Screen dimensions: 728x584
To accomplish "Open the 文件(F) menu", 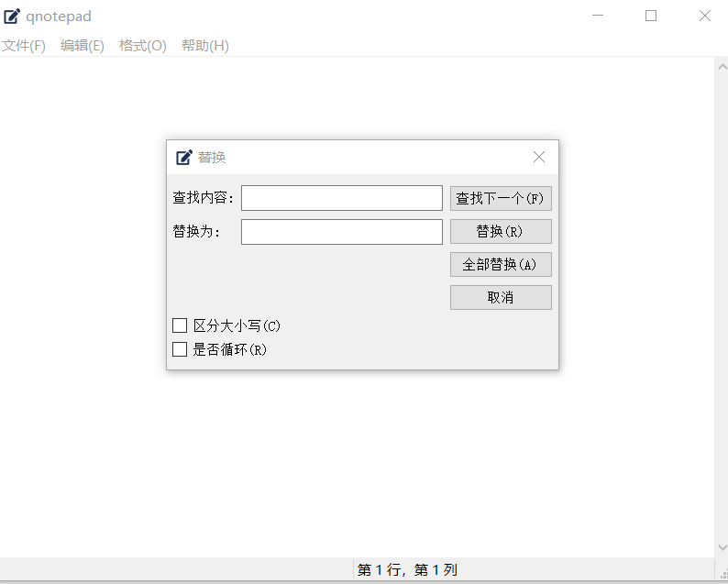I will pos(24,46).
